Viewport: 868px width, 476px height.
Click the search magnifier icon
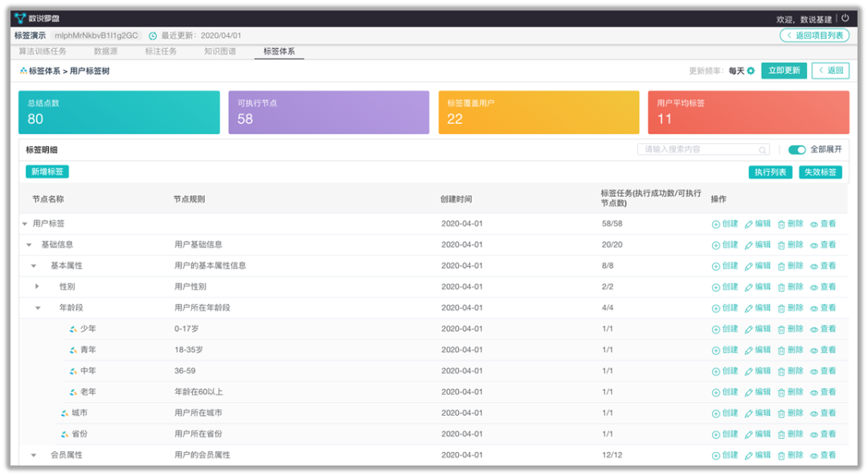762,150
